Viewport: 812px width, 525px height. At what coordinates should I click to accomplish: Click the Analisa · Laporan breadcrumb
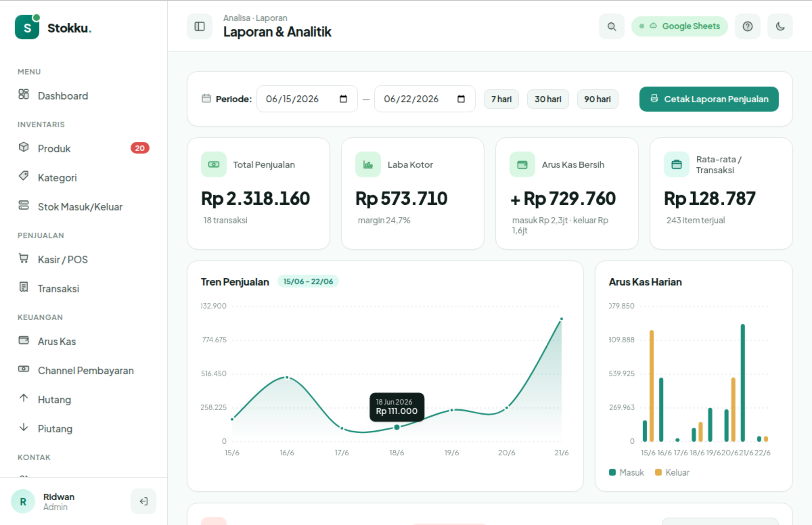pos(255,18)
